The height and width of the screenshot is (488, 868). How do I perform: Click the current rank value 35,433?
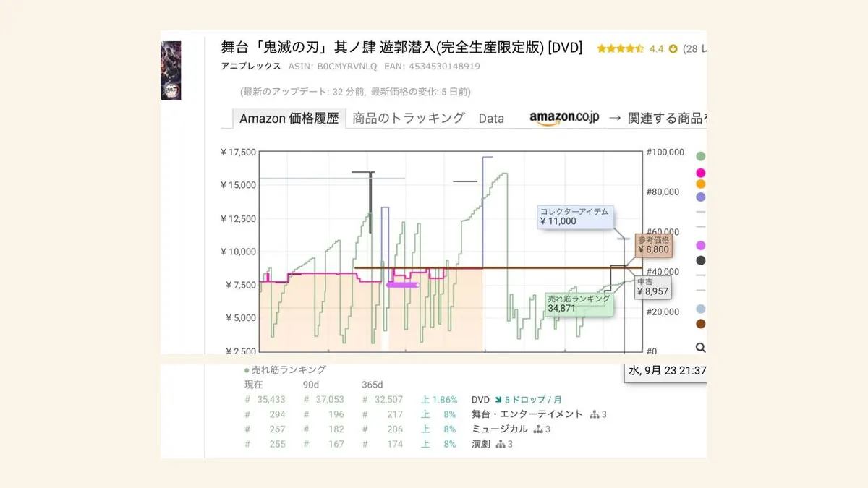pos(271,399)
